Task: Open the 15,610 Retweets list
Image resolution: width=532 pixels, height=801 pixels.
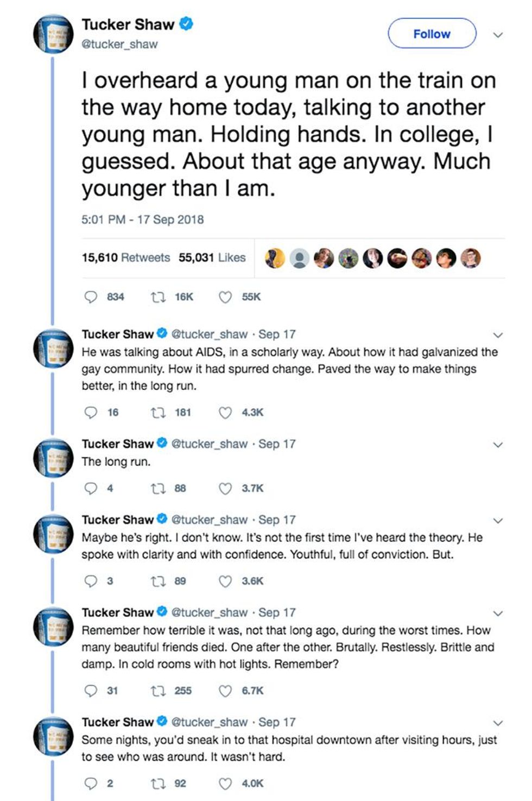Action: click(x=126, y=257)
